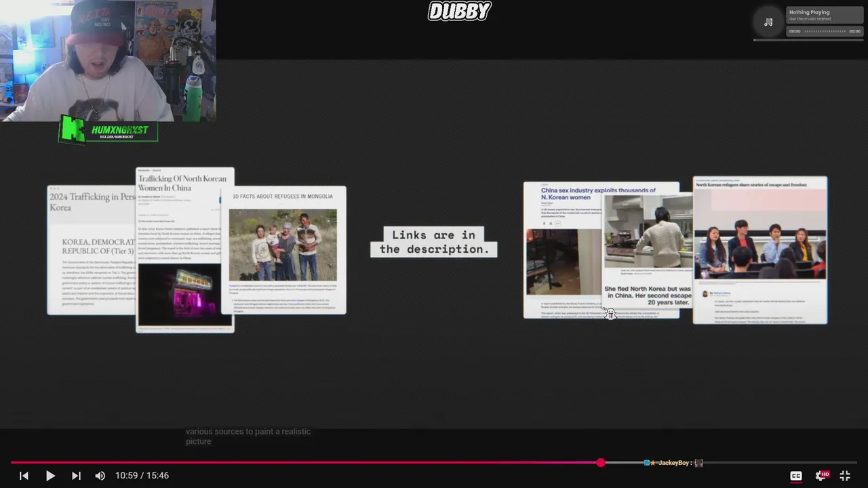Screen dimensions: 868x488
Task: Exit fullscreen mode
Action: click(x=845, y=476)
